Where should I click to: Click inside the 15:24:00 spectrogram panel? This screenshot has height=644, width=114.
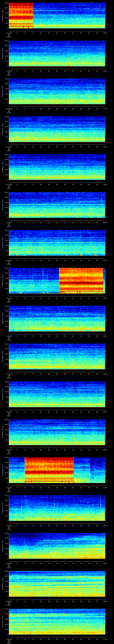point(57,394)
